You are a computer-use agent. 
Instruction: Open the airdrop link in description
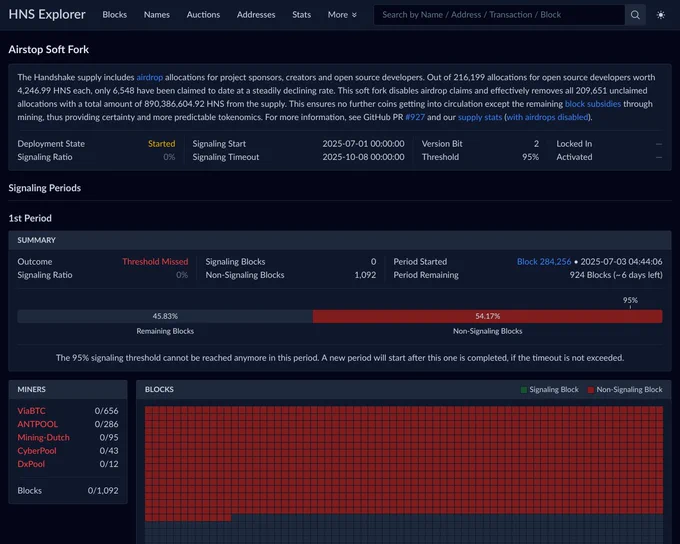(x=150, y=77)
